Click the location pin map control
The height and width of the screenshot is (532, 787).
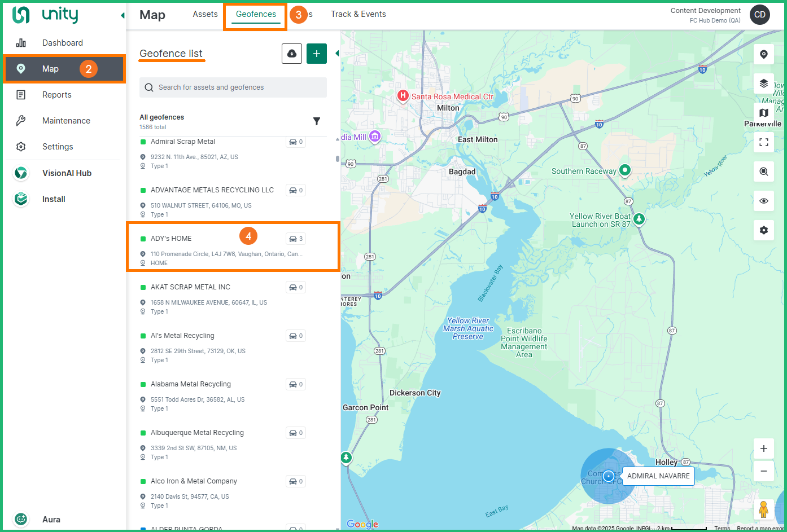tap(763, 54)
